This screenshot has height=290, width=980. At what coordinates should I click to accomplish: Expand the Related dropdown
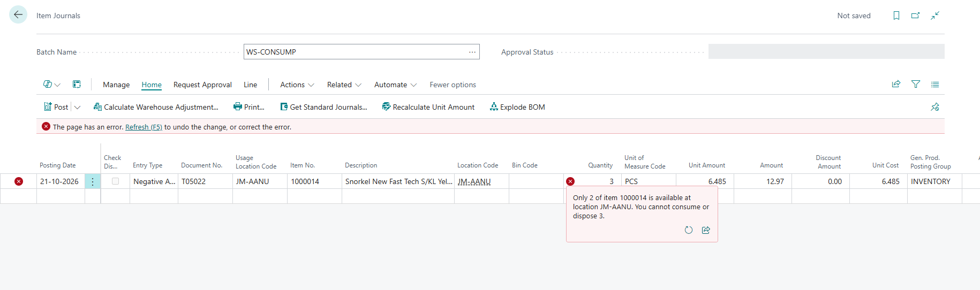click(x=344, y=85)
